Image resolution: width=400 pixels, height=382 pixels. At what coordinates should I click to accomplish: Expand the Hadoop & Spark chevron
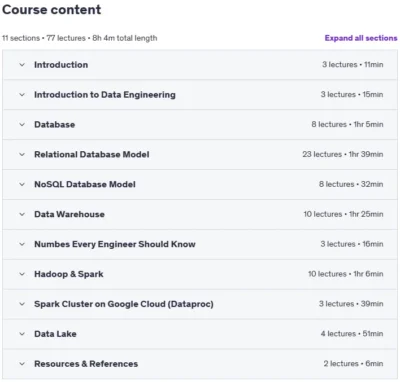(x=22, y=274)
